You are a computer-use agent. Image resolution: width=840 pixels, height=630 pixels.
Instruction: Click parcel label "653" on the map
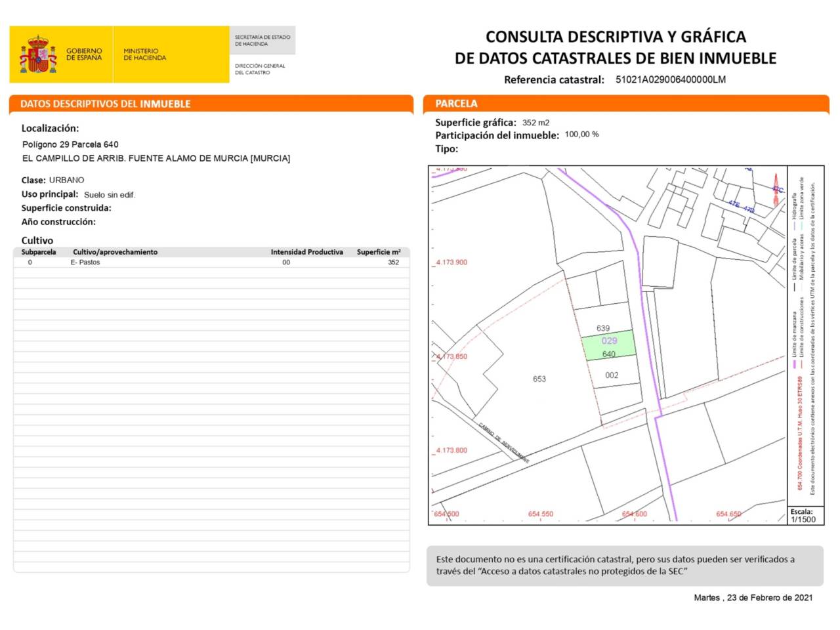click(539, 379)
